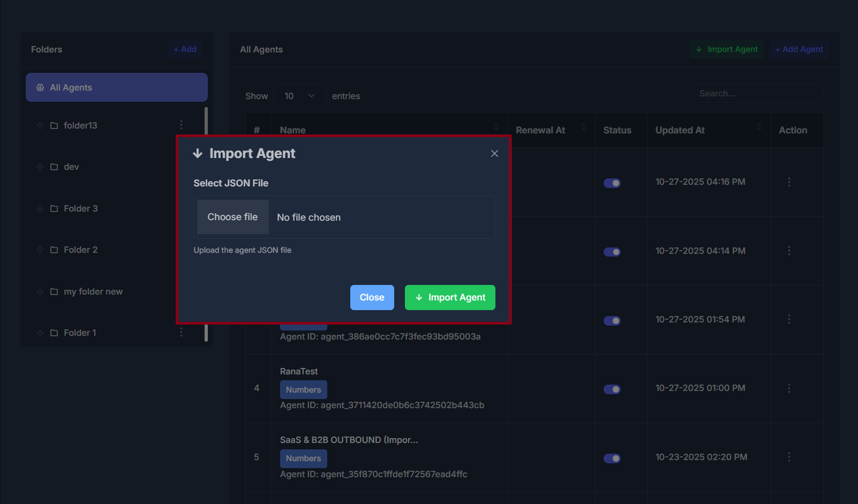
Task: Click + Add to create a new folder
Action: (185, 49)
